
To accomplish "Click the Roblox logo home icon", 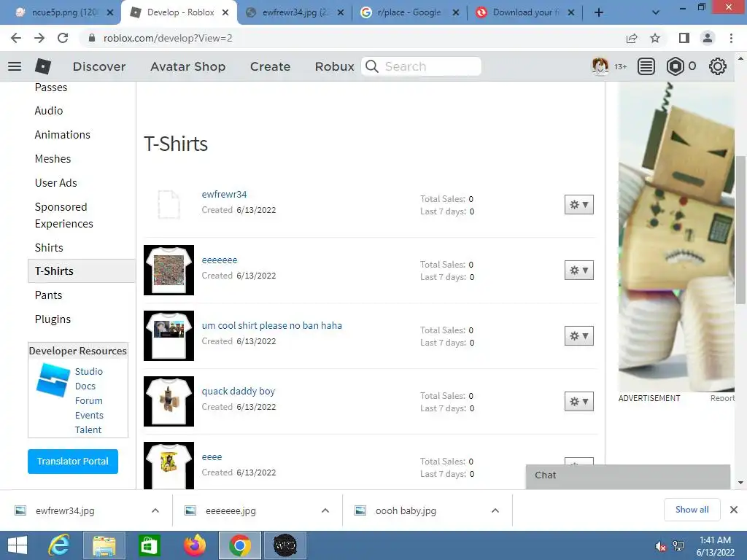I will pos(43,66).
